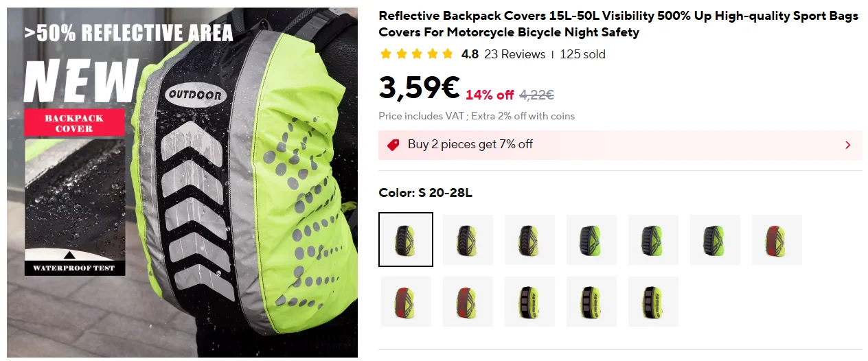868x361 pixels.
Task: Select the currently highlighted S 20-28L color option
Action: (406, 240)
